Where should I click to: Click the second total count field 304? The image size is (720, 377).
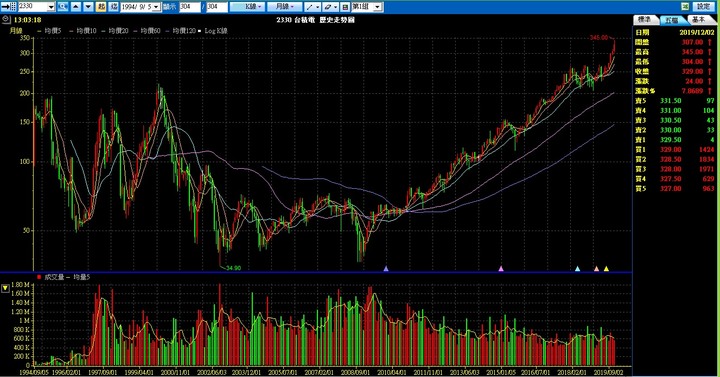click(x=217, y=6)
